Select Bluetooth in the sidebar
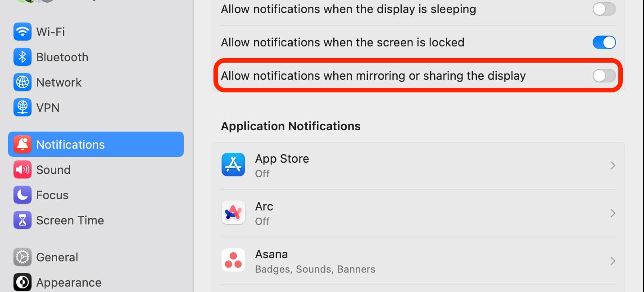This screenshot has width=644, height=292. 62,57
